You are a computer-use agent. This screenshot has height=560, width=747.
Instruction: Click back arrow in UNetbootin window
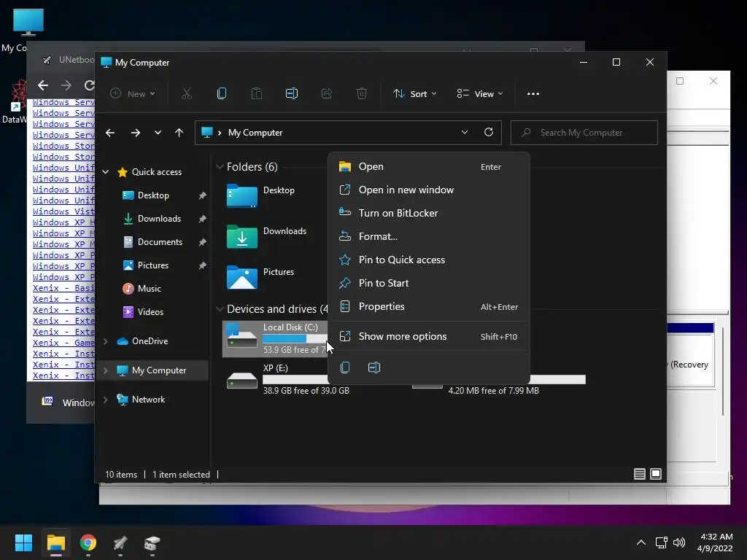pyautogui.click(x=43, y=85)
